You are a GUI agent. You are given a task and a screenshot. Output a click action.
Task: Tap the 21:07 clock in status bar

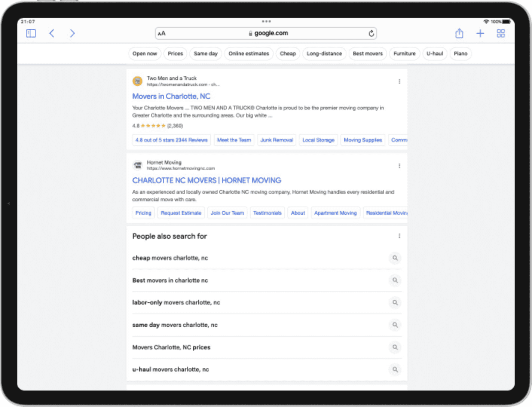click(x=28, y=22)
